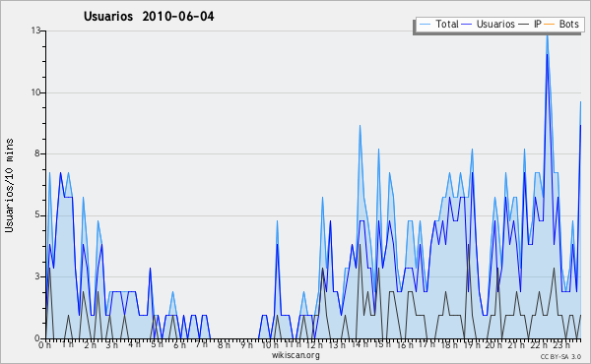
Task: Click the x-axis label 0 h
Action: tap(45, 344)
